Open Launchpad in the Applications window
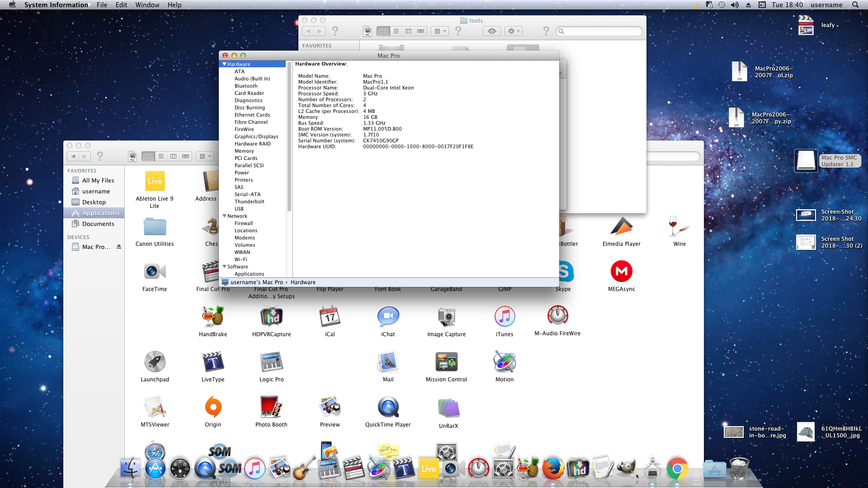Image resolution: width=868 pixels, height=488 pixels. tap(155, 361)
